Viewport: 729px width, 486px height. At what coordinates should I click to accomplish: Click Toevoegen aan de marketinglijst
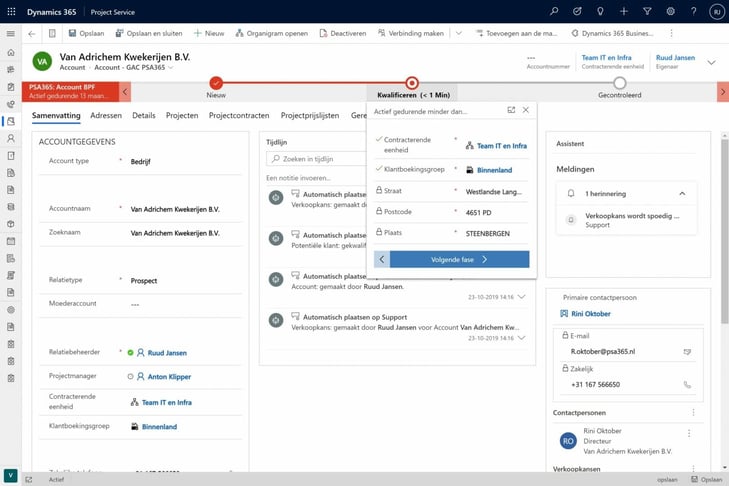(x=517, y=33)
